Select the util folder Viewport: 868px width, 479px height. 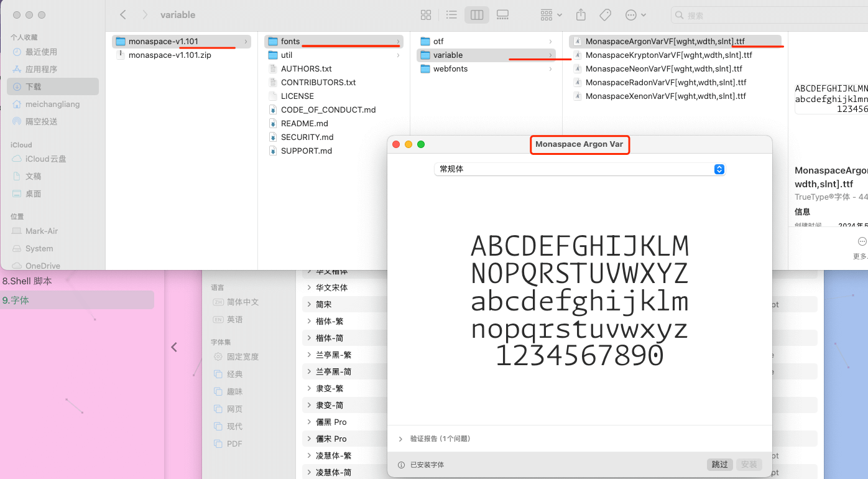click(334, 55)
